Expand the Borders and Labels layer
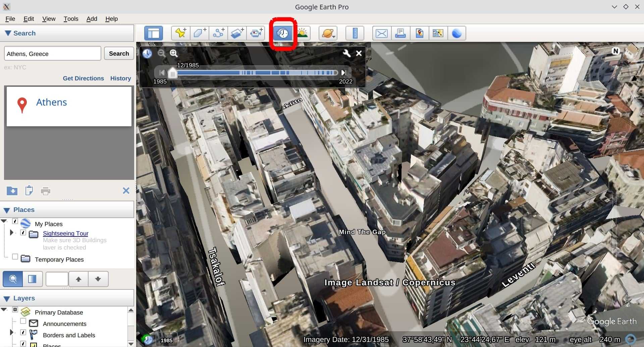Viewport: 644px width, 347px height. click(x=11, y=332)
